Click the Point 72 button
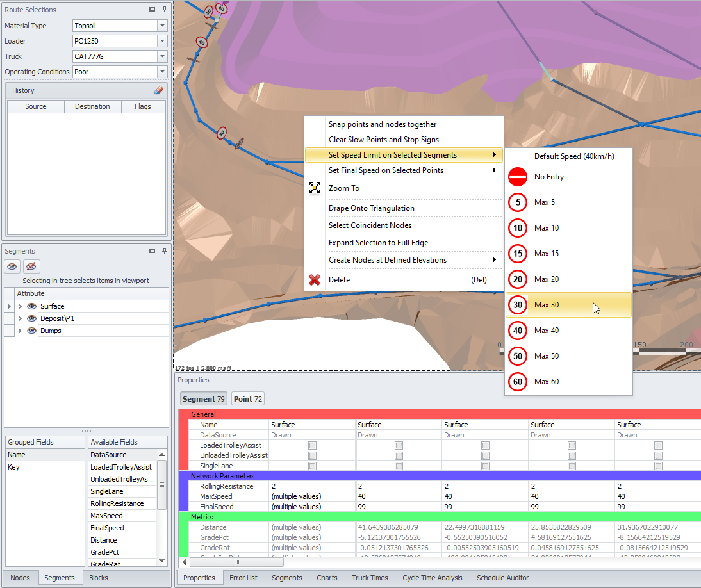 [x=248, y=399]
